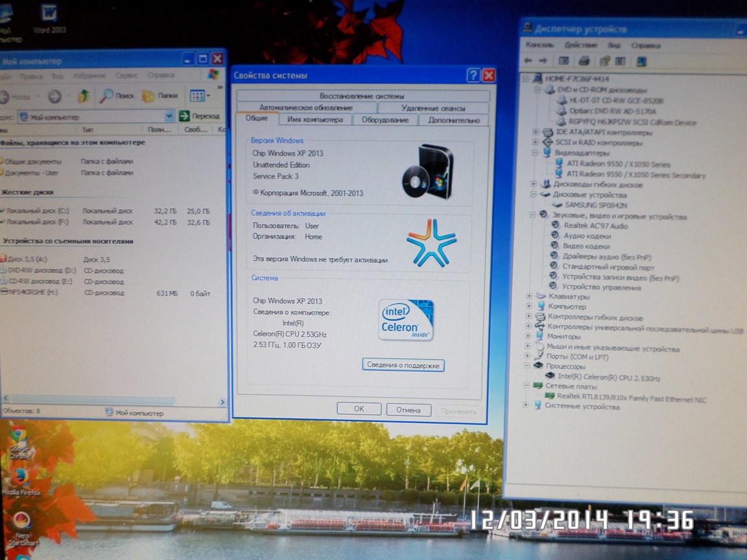Toggle the Folders (Папки) pane button
This screenshot has height=560, width=747.
tap(160, 96)
